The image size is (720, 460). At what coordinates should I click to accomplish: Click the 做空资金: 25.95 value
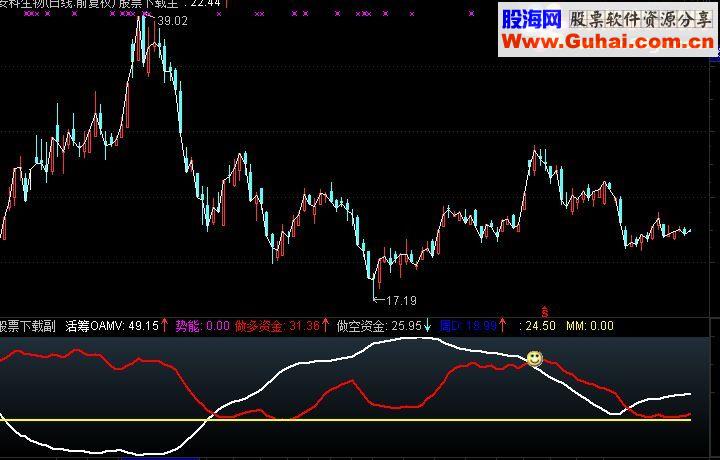[x=379, y=326]
